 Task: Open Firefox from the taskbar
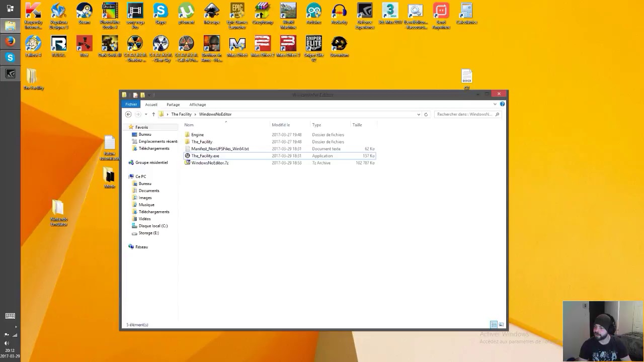tap(10, 42)
